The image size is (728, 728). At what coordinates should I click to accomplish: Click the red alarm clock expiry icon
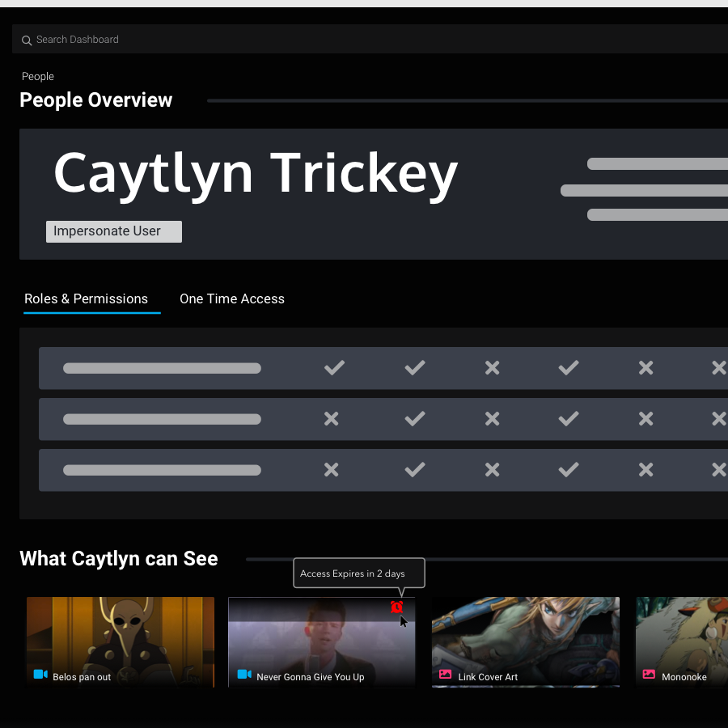pyautogui.click(x=396, y=607)
